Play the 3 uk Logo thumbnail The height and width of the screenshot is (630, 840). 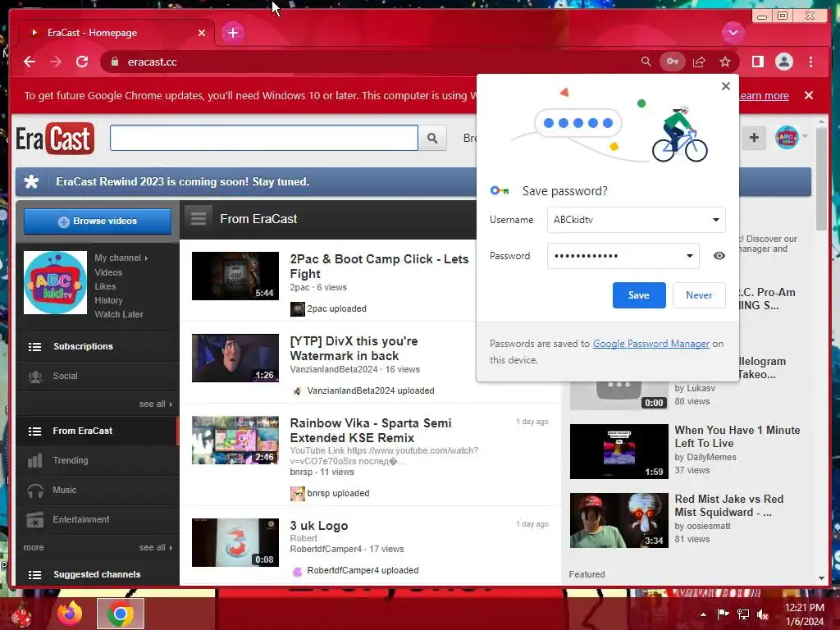click(x=235, y=542)
